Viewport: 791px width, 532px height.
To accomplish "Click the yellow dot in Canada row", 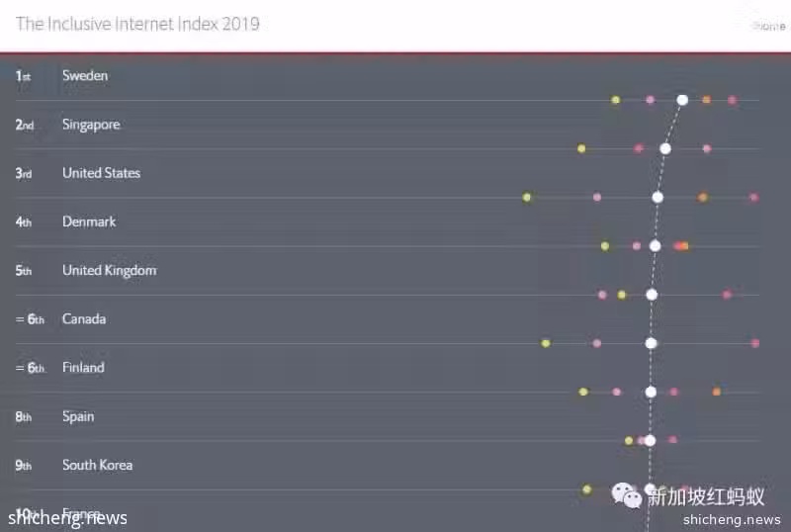I will (546, 343).
